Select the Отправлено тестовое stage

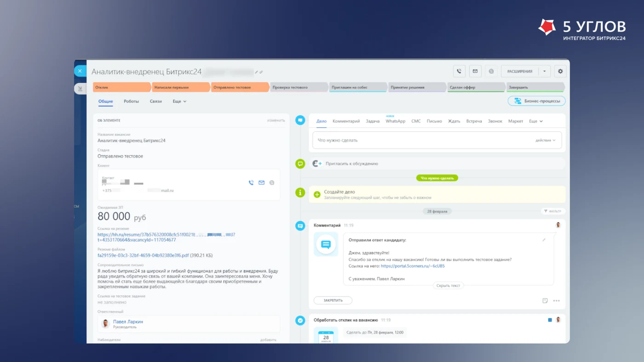(240, 87)
